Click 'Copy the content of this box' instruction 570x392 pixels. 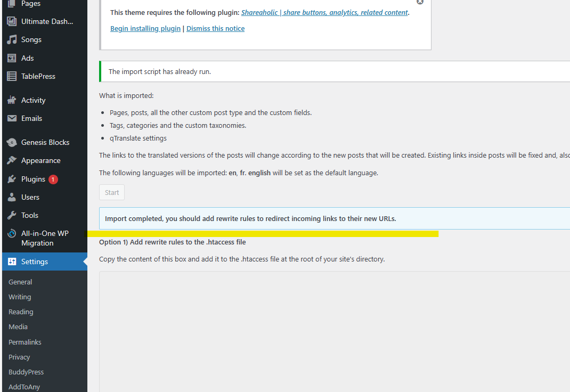242,259
